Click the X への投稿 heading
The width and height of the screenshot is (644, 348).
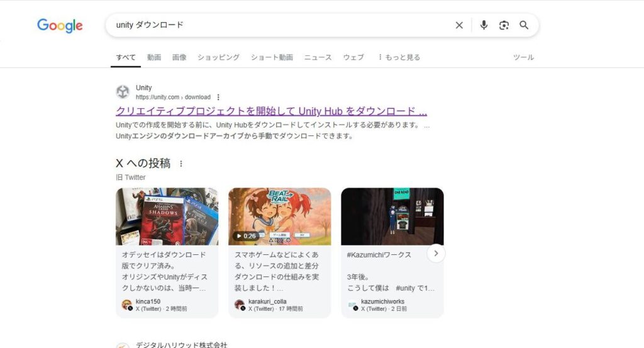(143, 163)
